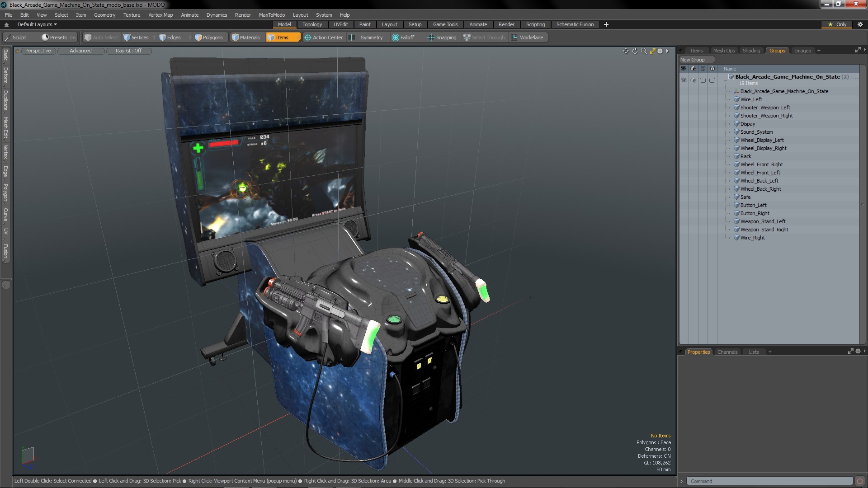Click the viewport zoom magnifier icon
Image resolution: width=868 pixels, height=488 pixels.
[644, 51]
